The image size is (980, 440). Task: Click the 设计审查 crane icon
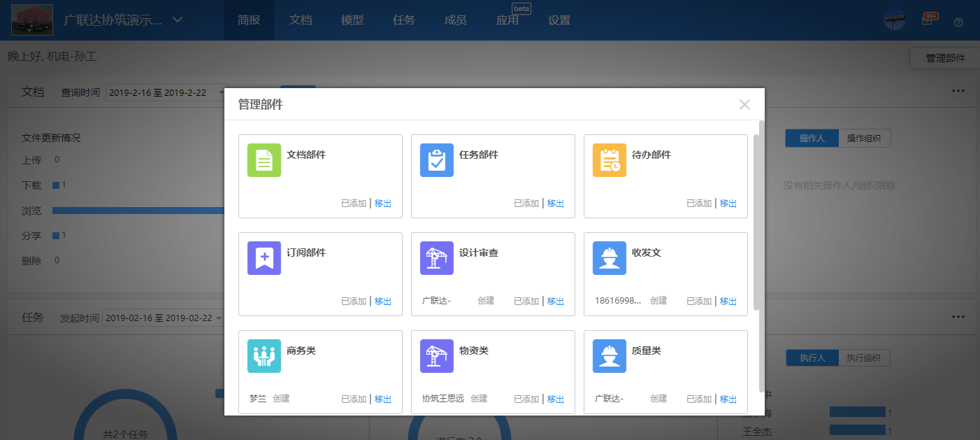pyautogui.click(x=436, y=257)
